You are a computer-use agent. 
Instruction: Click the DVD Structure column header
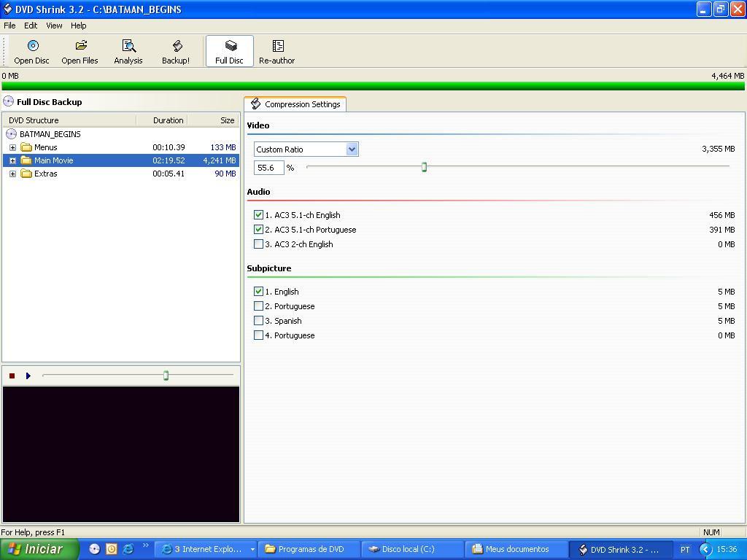[69, 120]
